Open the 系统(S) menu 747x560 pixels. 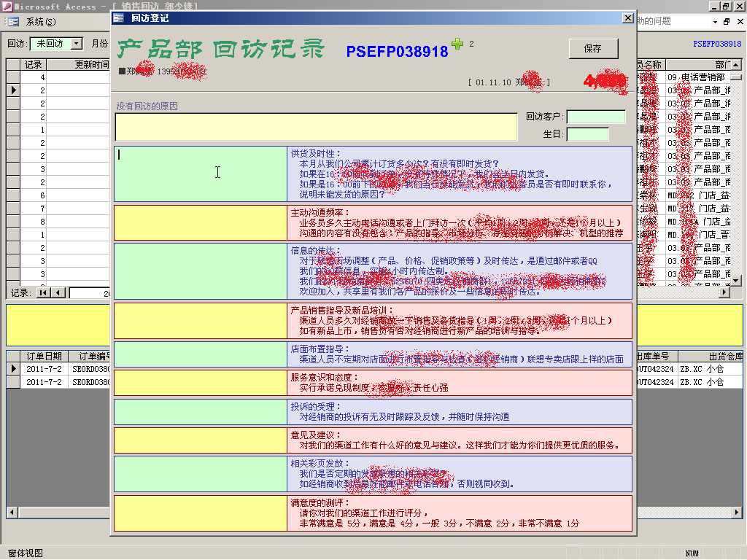[x=41, y=22]
